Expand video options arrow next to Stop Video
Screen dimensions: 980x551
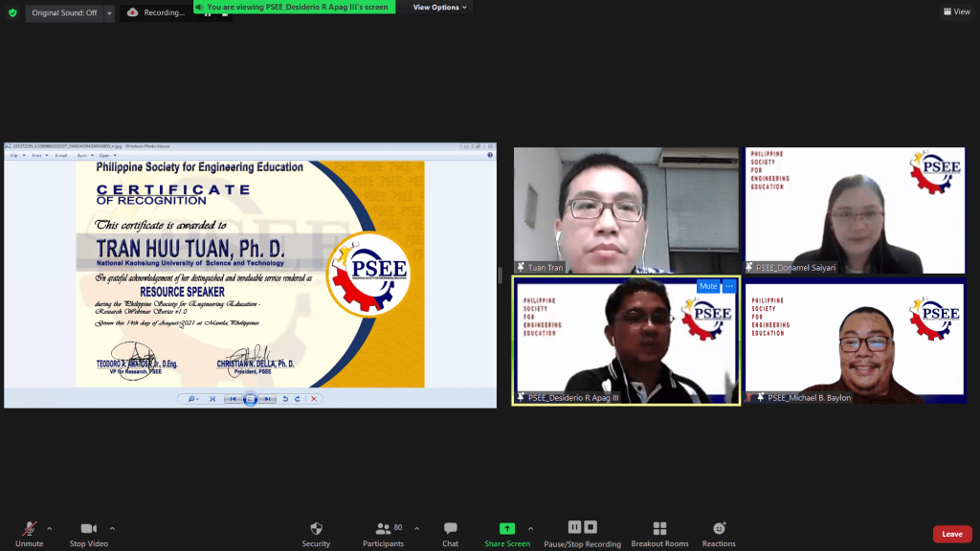pos(112,528)
